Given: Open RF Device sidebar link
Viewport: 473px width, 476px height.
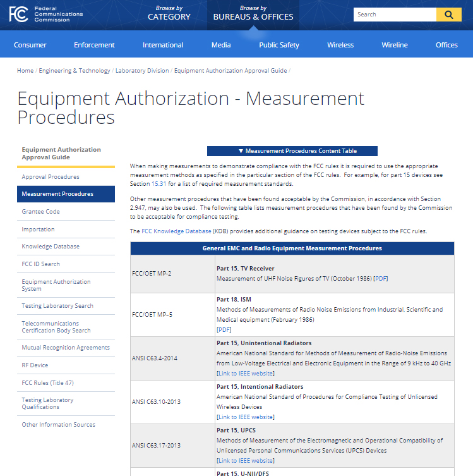Looking at the screenshot, I should click(35, 365).
